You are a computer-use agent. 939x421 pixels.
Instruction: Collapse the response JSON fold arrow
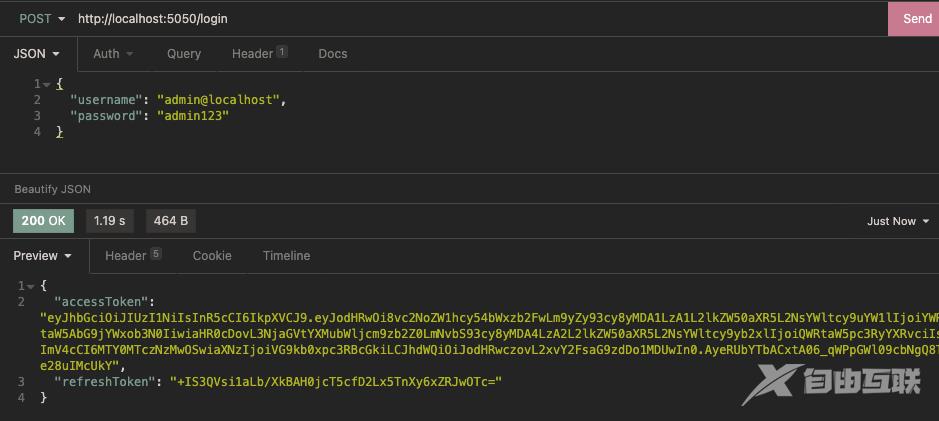point(32,286)
